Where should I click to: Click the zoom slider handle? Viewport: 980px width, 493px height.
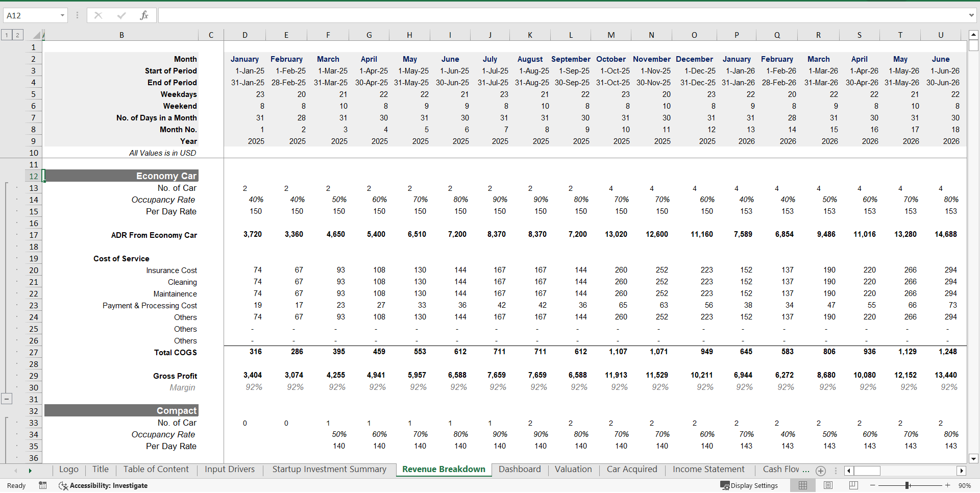click(908, 485)
